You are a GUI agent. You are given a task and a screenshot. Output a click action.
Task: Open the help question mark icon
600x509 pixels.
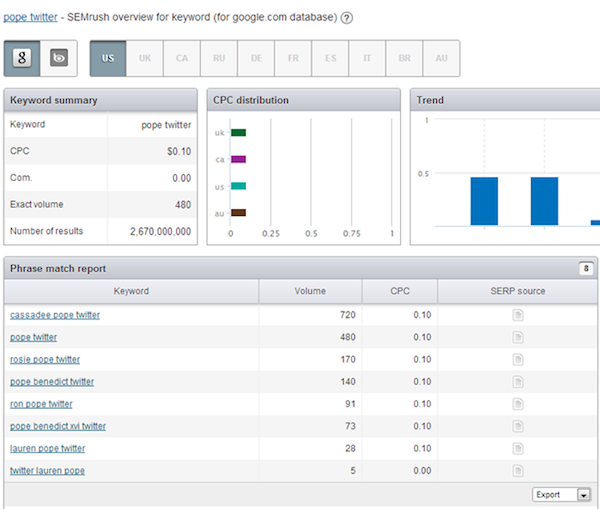point(347,18)
